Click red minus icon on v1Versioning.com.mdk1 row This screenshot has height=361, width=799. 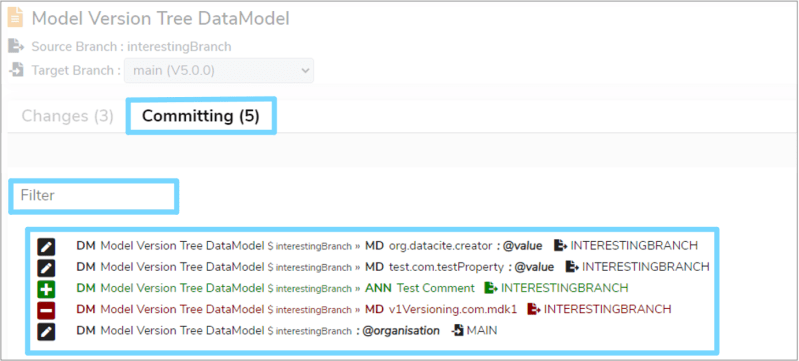46,311
